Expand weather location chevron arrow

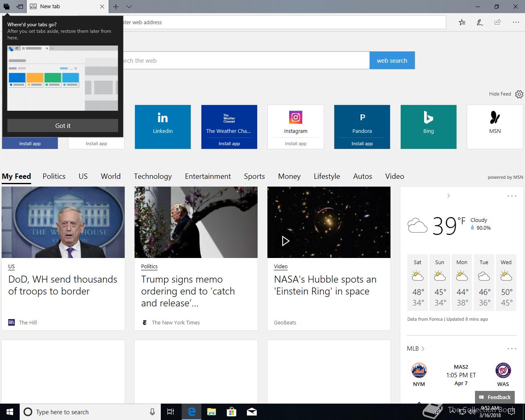pos(449,196)
